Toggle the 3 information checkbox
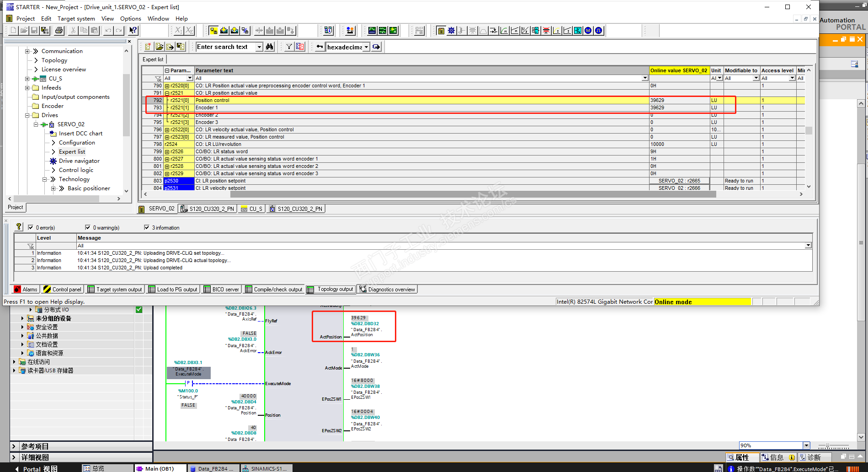Screen dimensions: 868x472 tap(147, 227)
